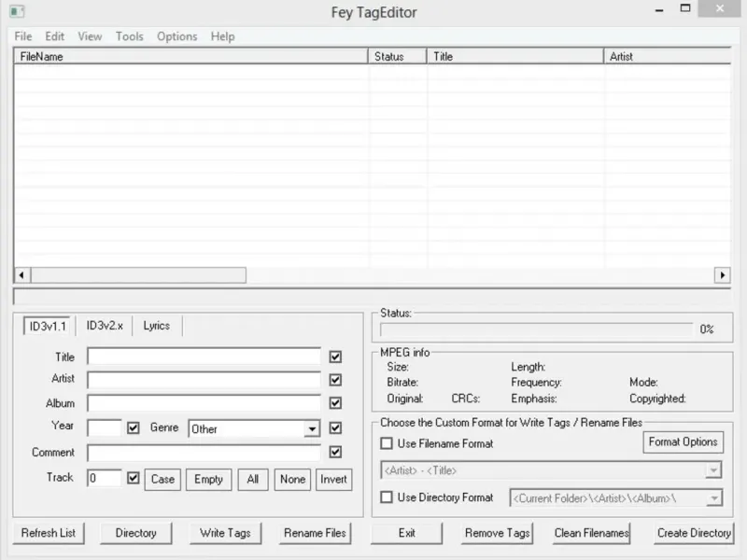Open the Format Options dialog
The width and height of the screenshot is (747, 560).
[684, 441]
